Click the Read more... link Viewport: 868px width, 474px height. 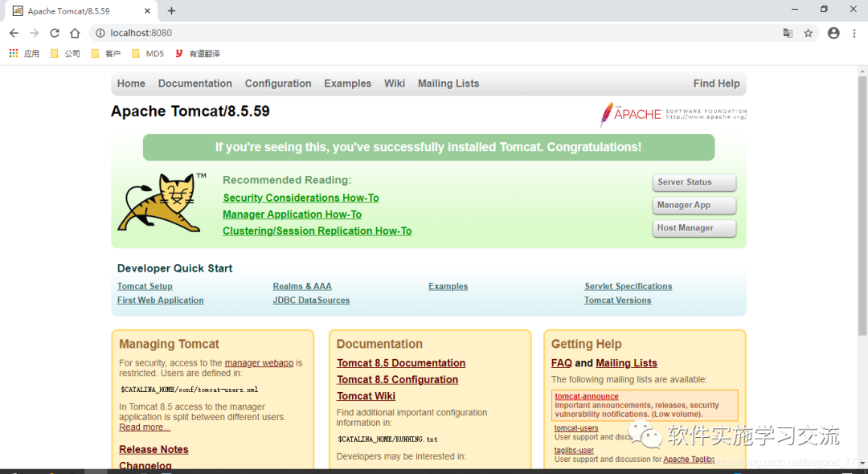(x=145, y=427)
